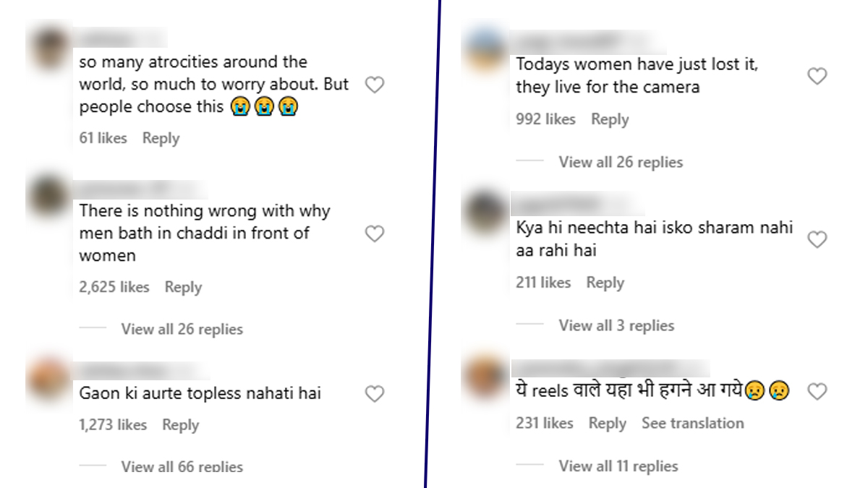Click "See translation" on the Hindi comment
Screen dimensions: 868x488
(692, 423)
